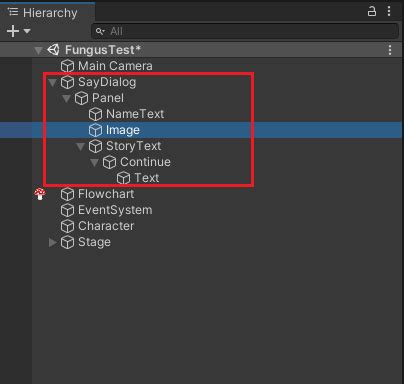Click the Fungus mushroom icon beside Flowchart
The width and height of the screenshot is (404, 384).
click(40, 194)
